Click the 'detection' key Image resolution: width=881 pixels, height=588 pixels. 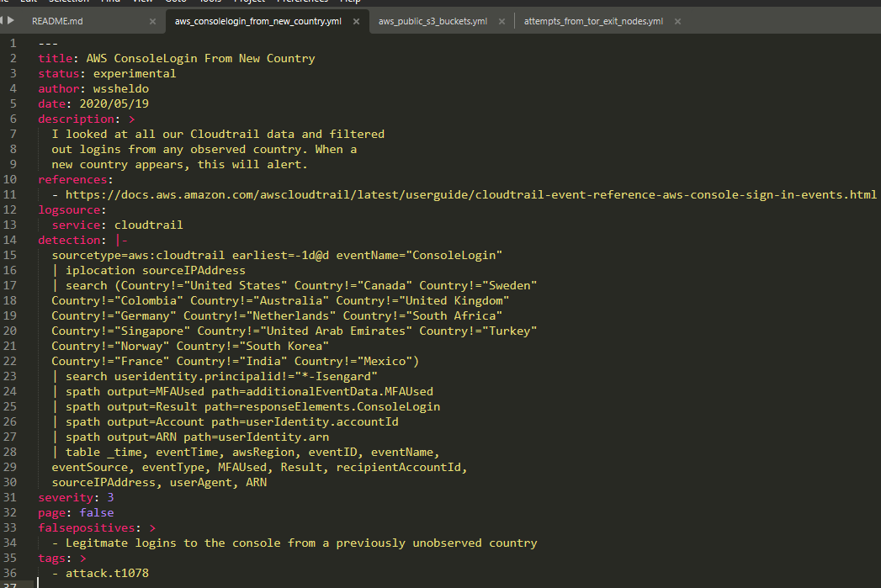tap(69, 241)
